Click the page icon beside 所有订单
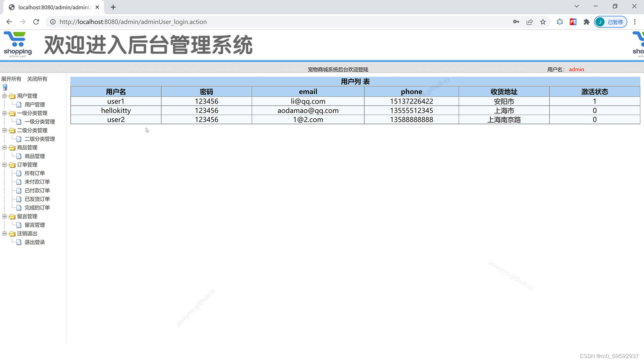This screenshot has height=362, width=644. tap(19, 173)
